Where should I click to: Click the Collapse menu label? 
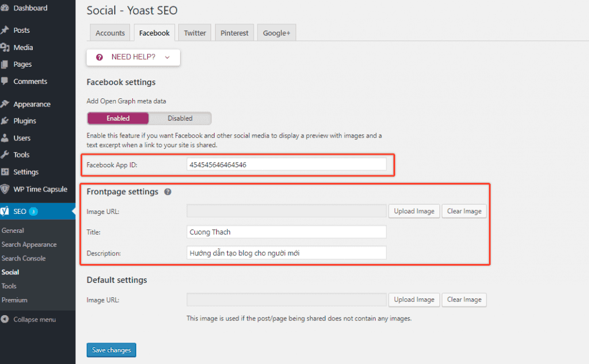(35, 320)
